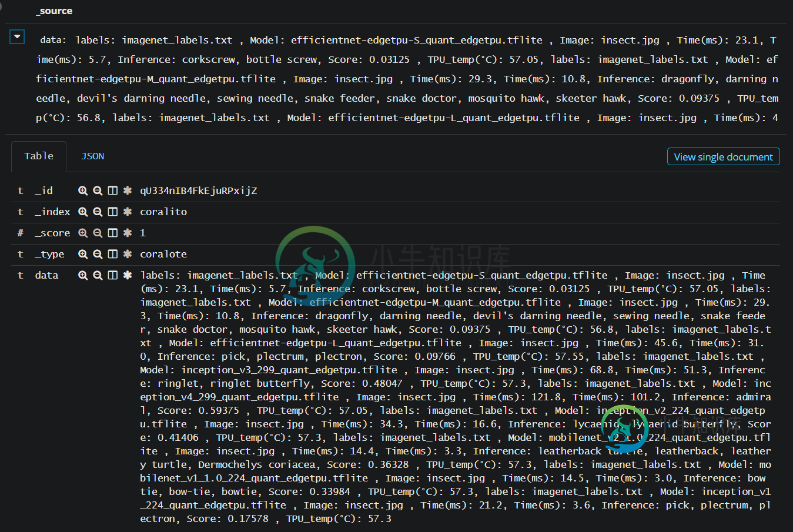
Task: Select the _score value 1
Action: pos(143,233)
